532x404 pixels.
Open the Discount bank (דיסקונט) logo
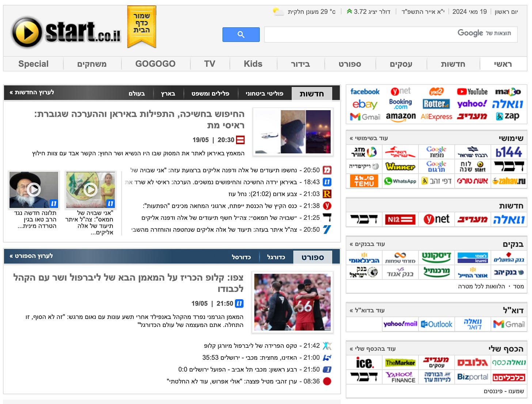(x=436, y=257)
